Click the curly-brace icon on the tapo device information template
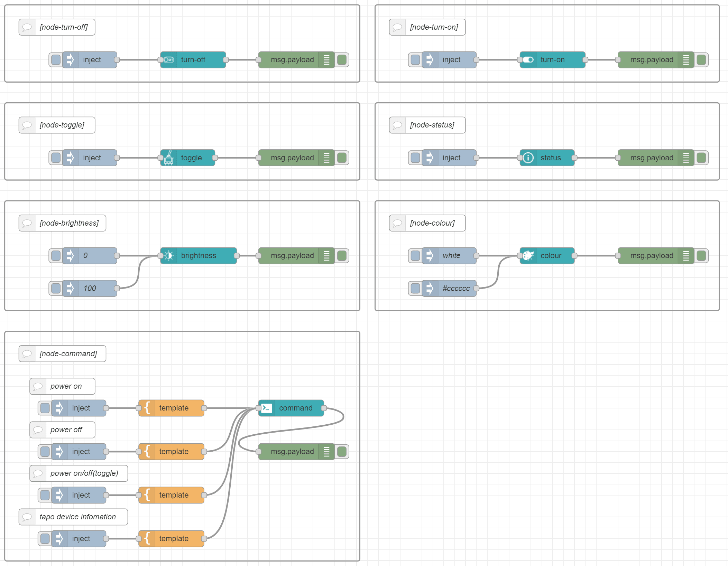The image size is (728, 566). [x=147, y=538]
